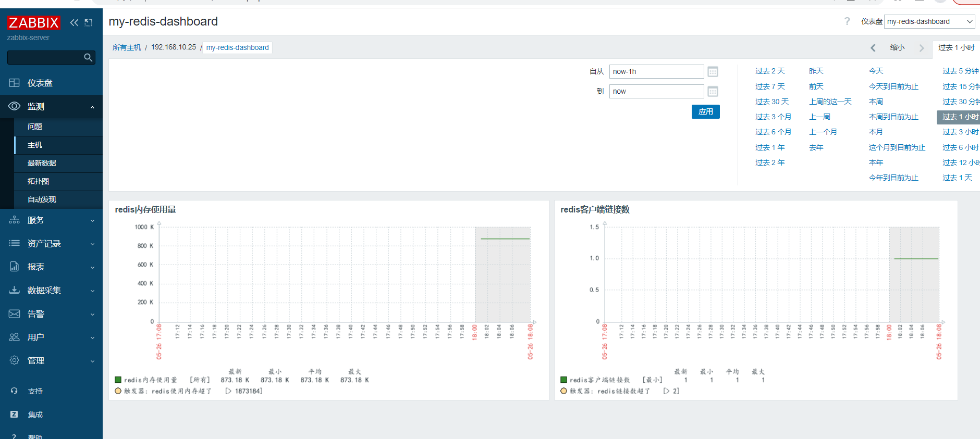Expand the 数据采集 data collection menu
The width and height of the screenshot is (980, 439).
click(x=51, y=291)
